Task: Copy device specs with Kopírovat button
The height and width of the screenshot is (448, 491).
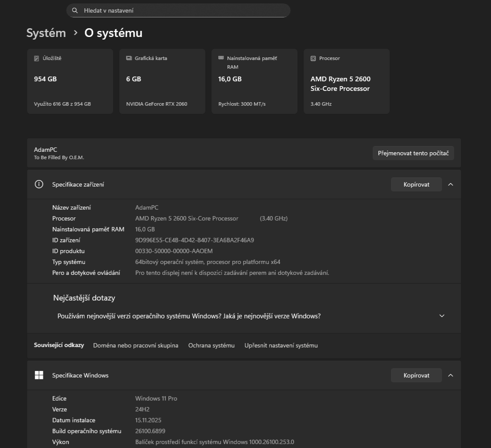Action: click(416, 184)
